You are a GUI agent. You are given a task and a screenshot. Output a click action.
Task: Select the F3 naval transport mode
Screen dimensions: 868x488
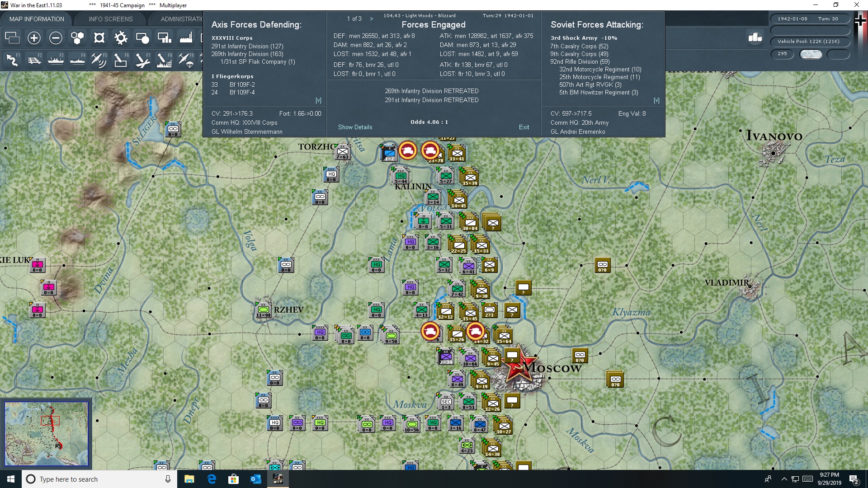point(56,59)
